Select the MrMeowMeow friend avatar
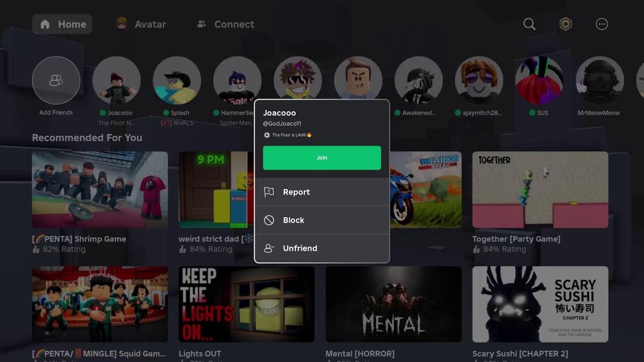The image size is (644, 362). 599,80
